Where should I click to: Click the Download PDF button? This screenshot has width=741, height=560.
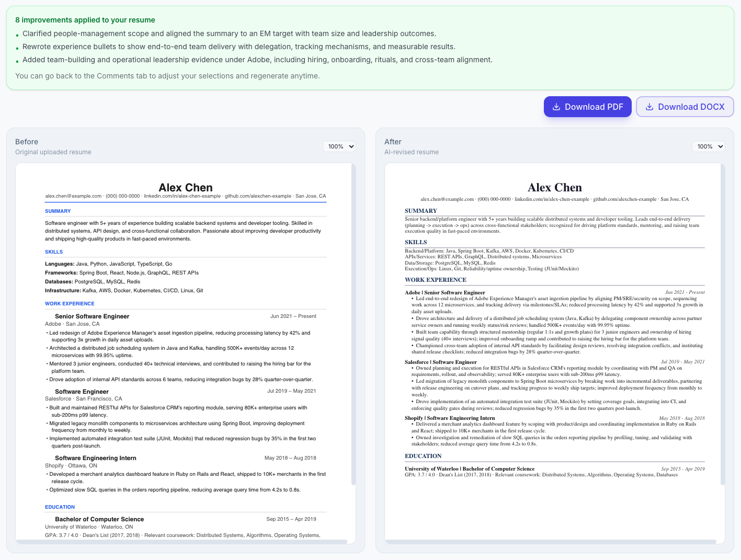point(587,107)
